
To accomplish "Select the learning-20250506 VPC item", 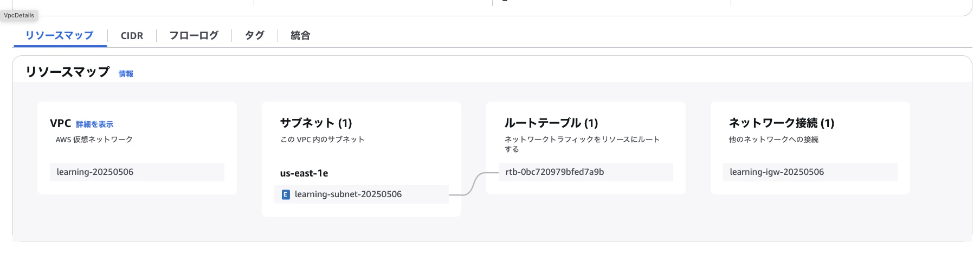I will [x=137, y=172].
